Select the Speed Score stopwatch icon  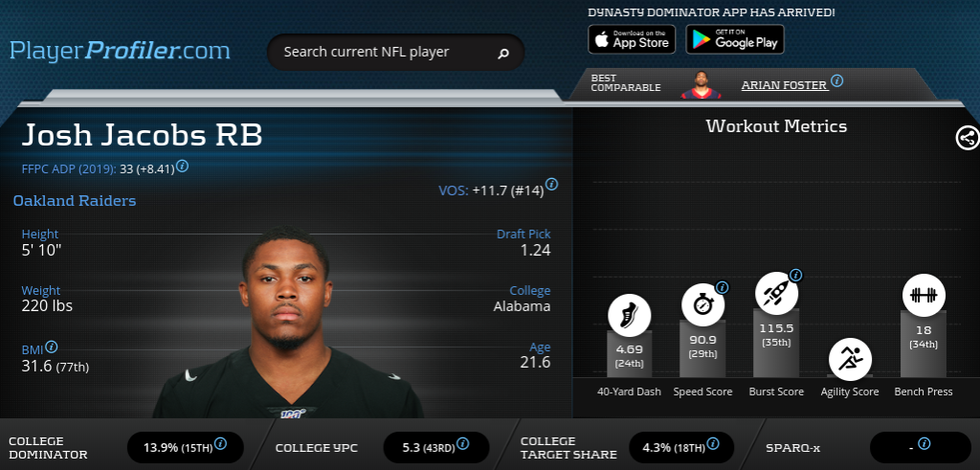(x=703, y=305)
